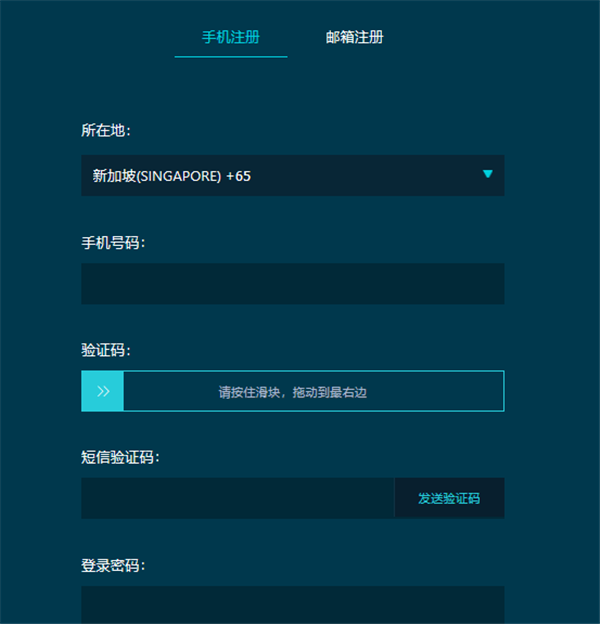The image size is (600, 624).
Task: Click the left edge of the 短信验证码 input
Action: coord(90,498)
